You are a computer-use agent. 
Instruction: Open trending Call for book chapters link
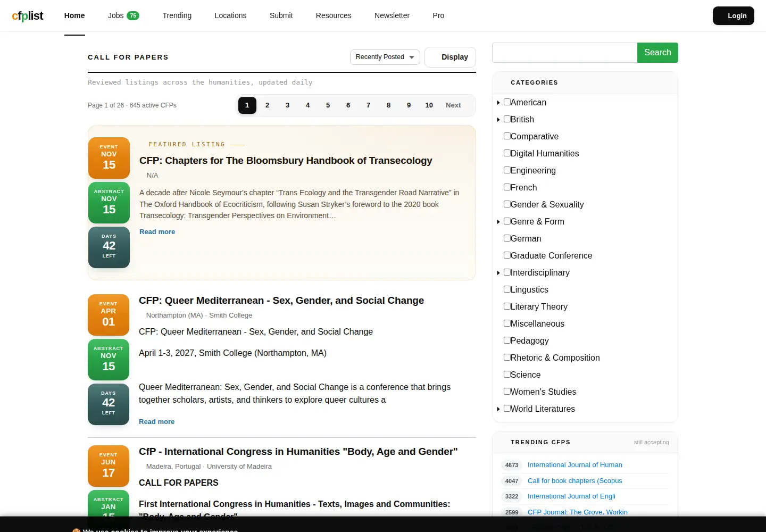574,481
